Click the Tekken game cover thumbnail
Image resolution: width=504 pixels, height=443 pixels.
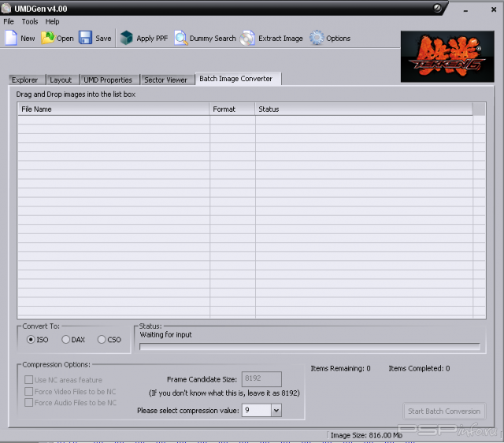click(x=447, y=56)
